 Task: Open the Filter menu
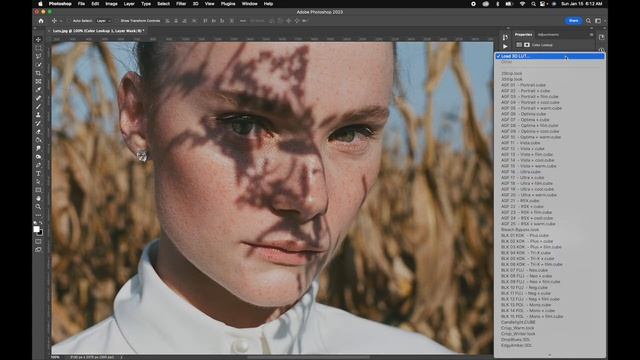coord(181,4)
